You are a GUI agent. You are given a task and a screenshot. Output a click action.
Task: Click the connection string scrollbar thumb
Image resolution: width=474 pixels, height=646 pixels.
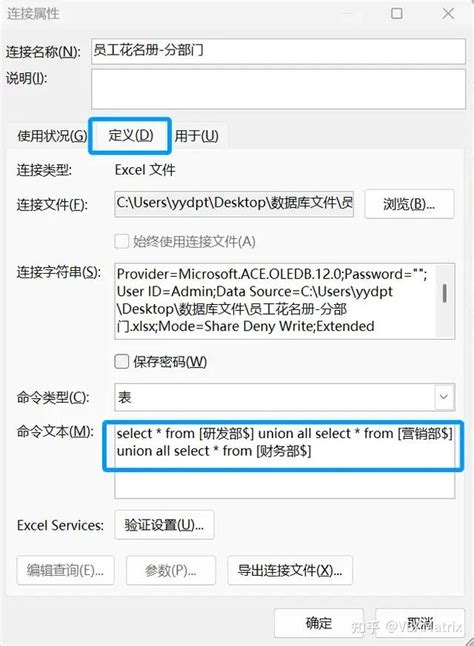click(x=444, y=293)
